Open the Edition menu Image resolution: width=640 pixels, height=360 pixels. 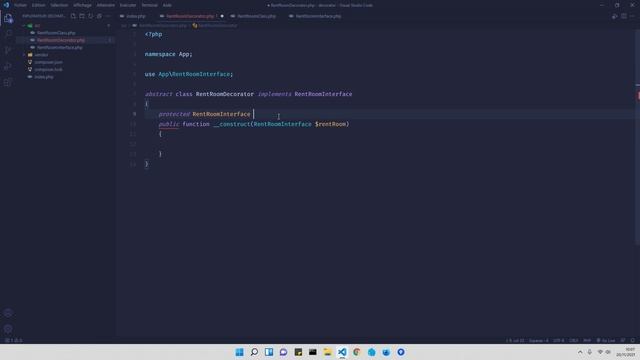(38, 5)
